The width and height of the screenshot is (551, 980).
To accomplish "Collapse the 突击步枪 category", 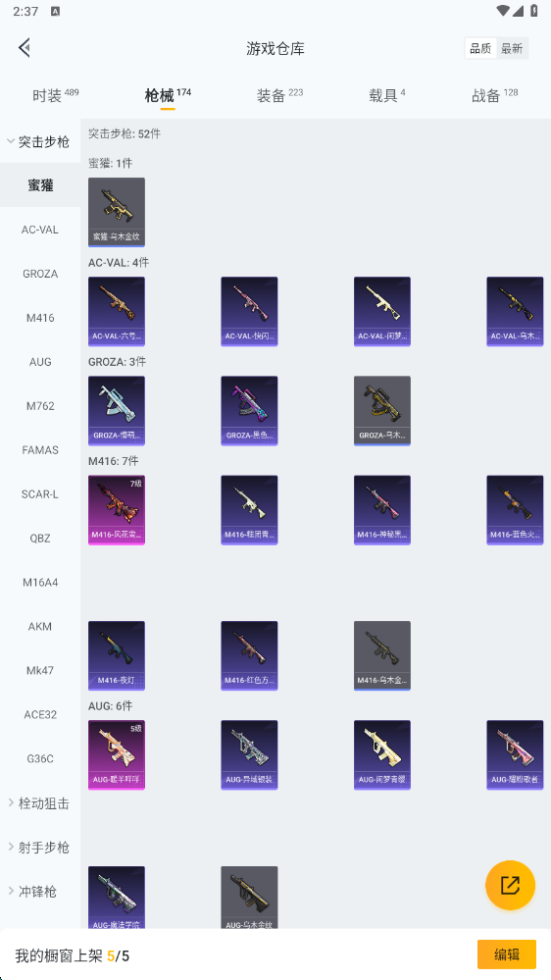I will 40,141.
